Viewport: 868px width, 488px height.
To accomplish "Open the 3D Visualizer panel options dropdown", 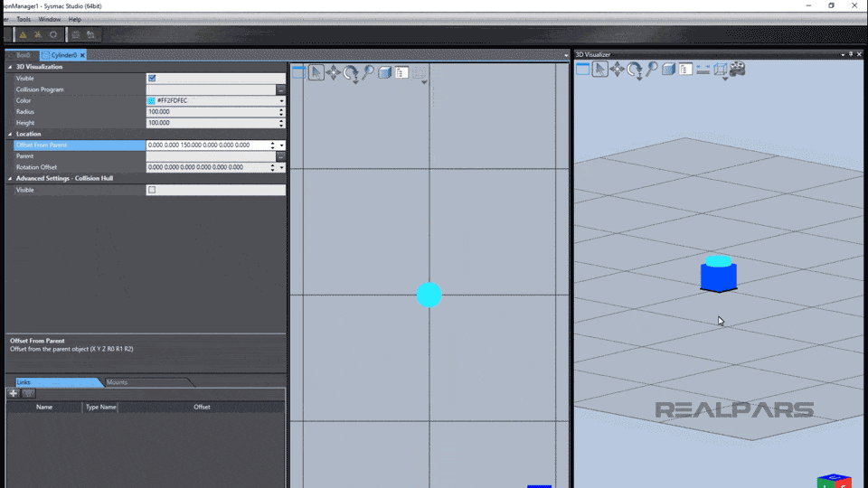I will [x=843, y=54].
